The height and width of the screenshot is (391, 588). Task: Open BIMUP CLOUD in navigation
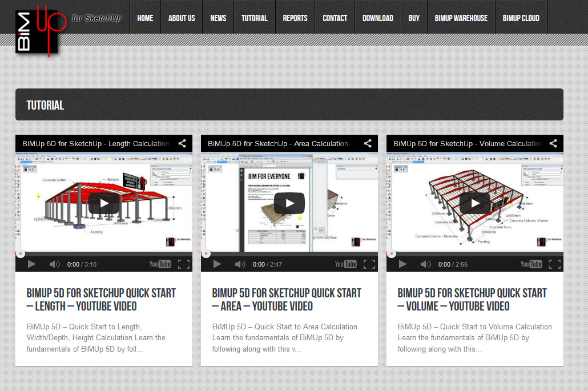(x=521, y=18)
